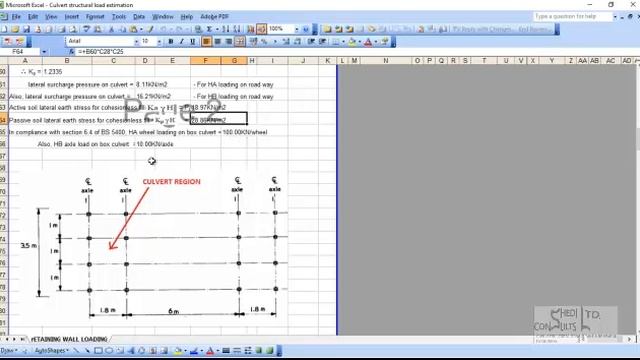Click End Review button
The width and height of the screenshot is (640, 360).
(x=535, y=29)
